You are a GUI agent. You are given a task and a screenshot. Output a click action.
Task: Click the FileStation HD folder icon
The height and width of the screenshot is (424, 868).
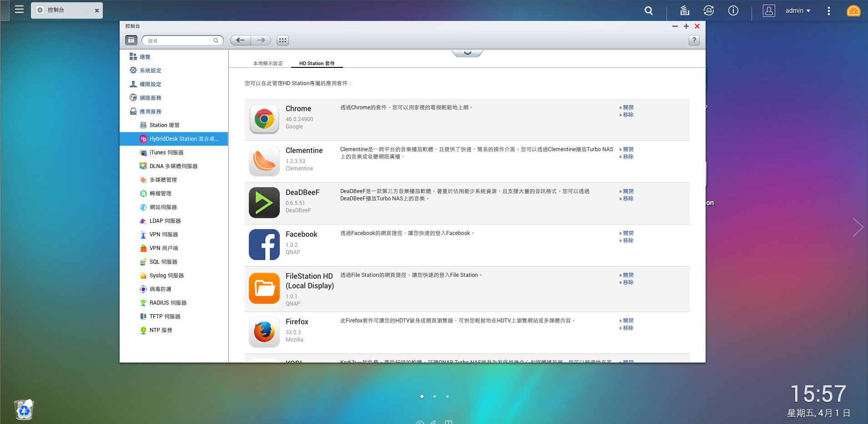[x=264, y=288]
